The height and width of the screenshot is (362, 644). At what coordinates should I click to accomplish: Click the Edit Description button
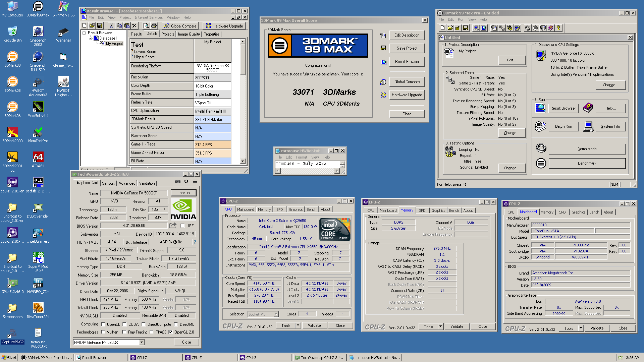click(407, 35)
